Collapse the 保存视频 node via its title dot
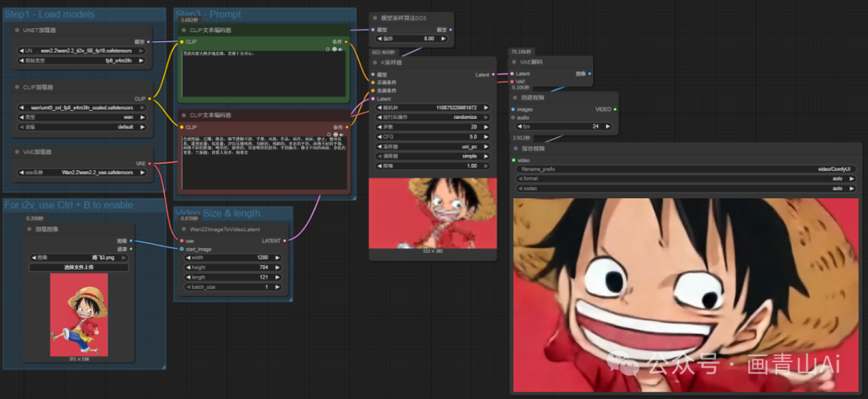Screen dimensions: 868x399 point(515,149)
